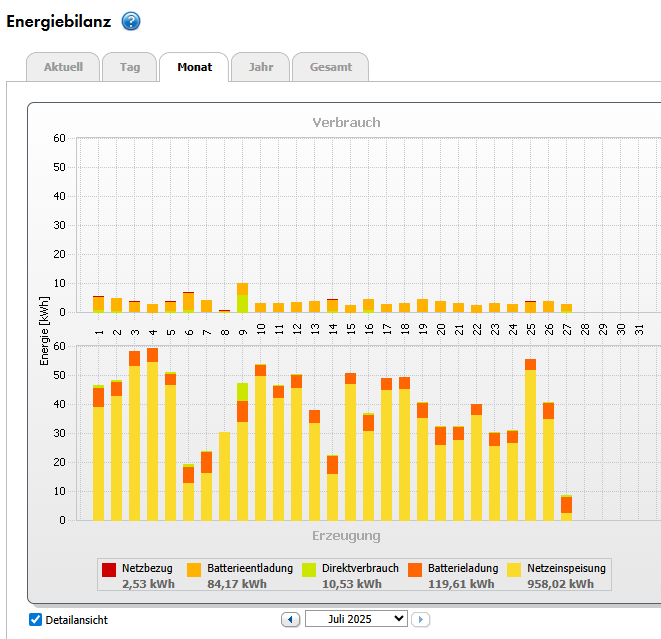661x639 pixels.
Task: Click the orange Batterieladung legend swatch
Action: (x=415, y=570)
